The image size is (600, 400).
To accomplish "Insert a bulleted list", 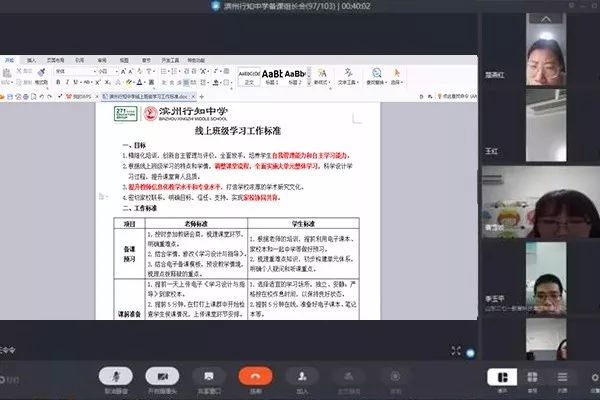I will (x=163, y=71).
